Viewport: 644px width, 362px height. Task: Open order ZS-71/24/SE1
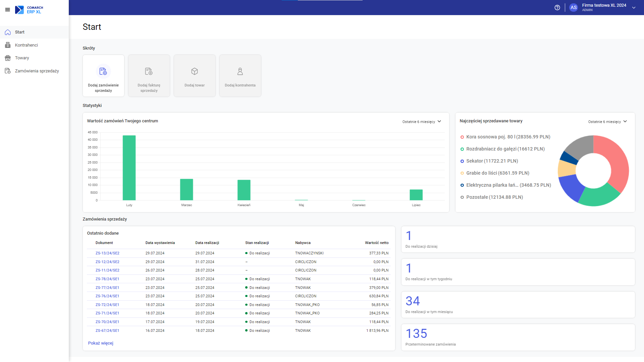107,313
